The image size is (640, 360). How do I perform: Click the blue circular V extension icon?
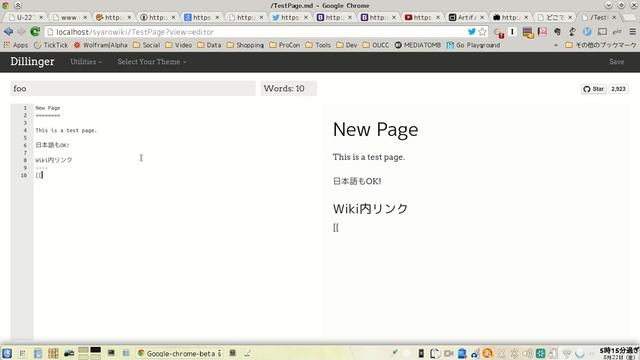[x=587, y=32]
